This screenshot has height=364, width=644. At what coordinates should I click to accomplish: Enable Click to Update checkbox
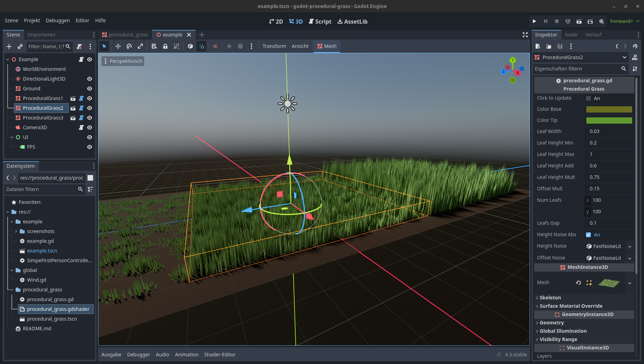[588, 98]
